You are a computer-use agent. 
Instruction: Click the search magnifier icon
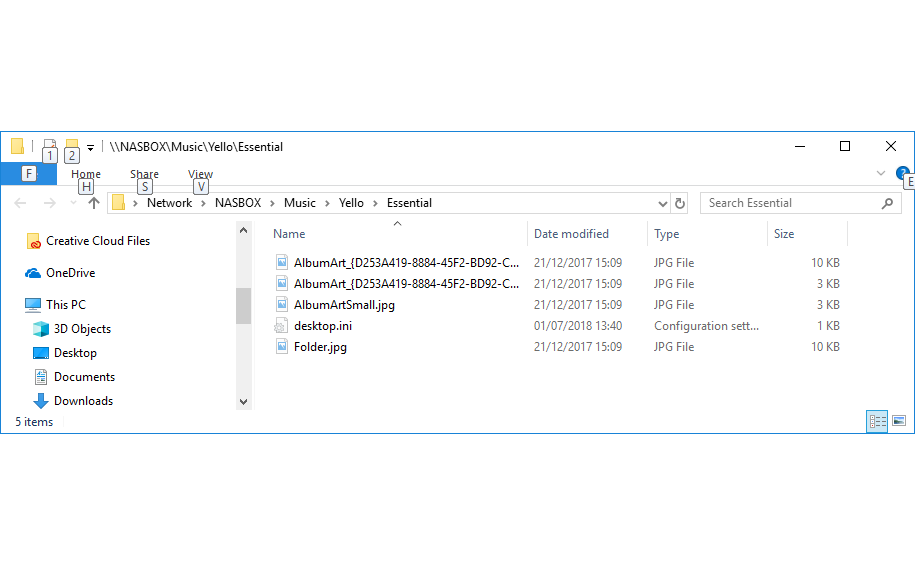887,203
